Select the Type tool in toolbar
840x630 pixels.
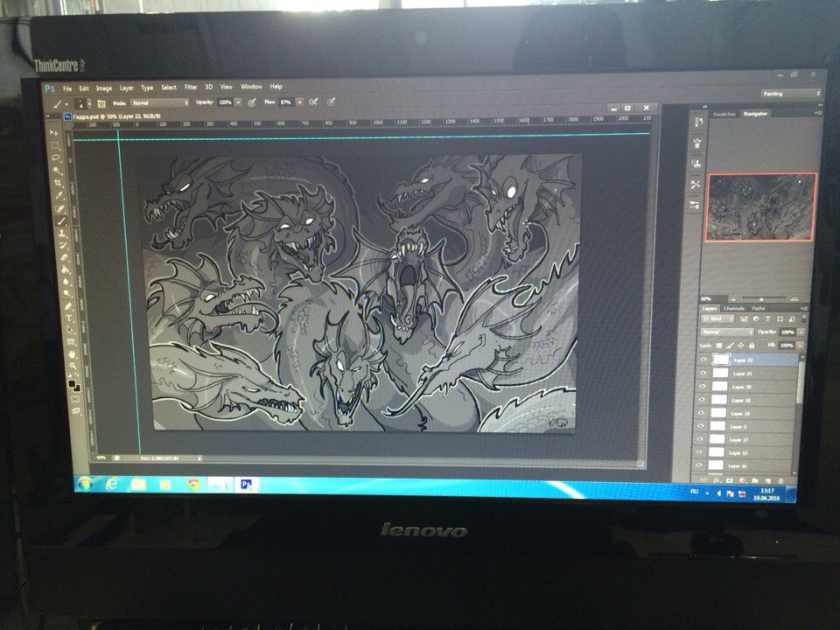[x=67, y=317]
